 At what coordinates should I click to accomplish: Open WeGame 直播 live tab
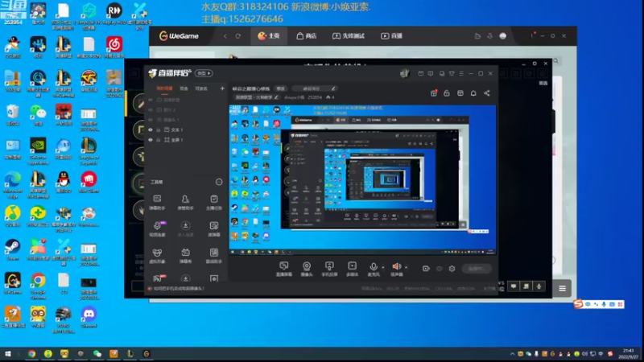[391, 35]
